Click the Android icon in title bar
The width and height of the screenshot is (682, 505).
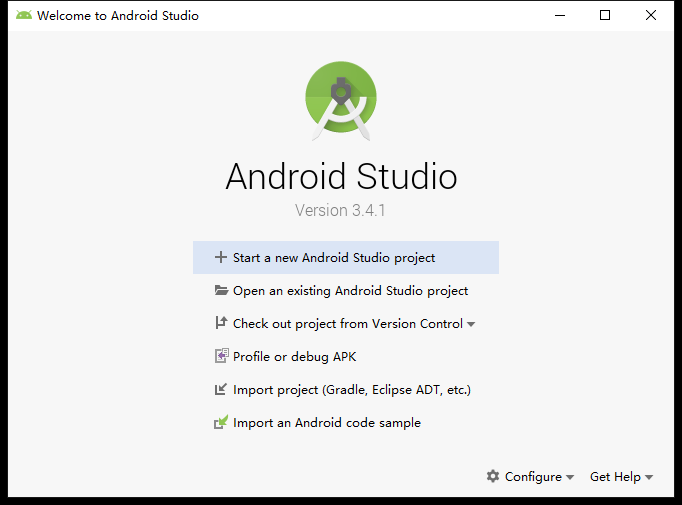point(23,16)
